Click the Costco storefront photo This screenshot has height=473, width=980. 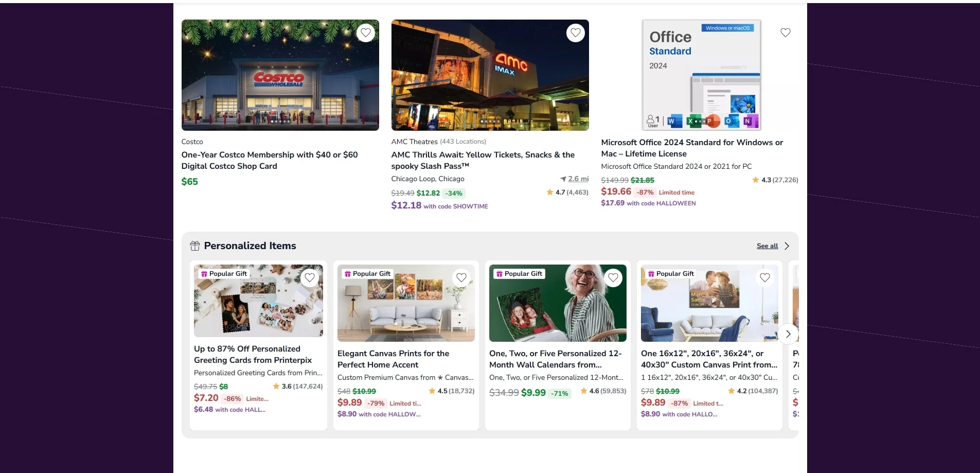(280, 75)
